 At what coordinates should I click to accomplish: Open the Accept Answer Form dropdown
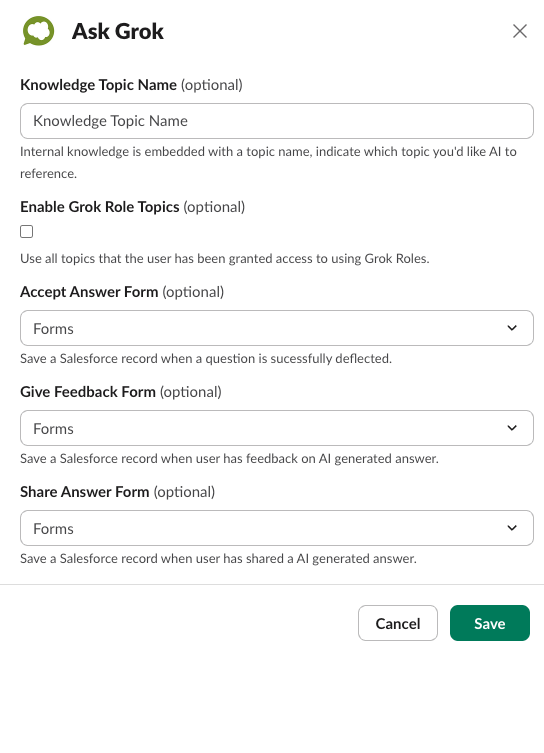pos(277,328)
